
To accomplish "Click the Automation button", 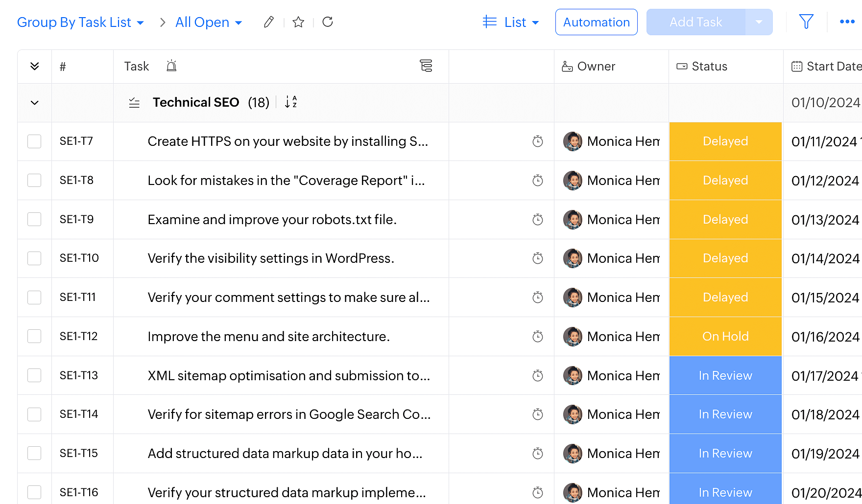I will [596, 23].
